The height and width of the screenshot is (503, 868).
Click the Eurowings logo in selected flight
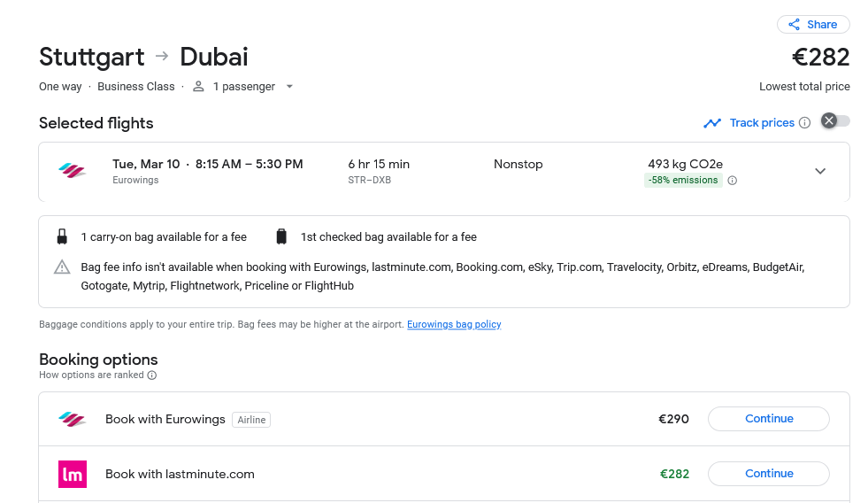pyautogui.click(x=73, y=171)
